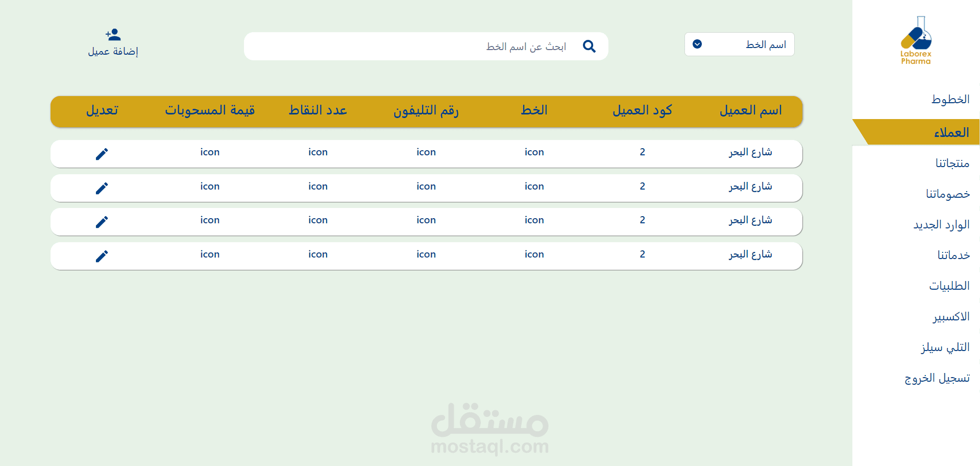Click شارع البحر in the first row
This screenshot has width=980, height=466.
pyautogui.click(x=750, y=152)
